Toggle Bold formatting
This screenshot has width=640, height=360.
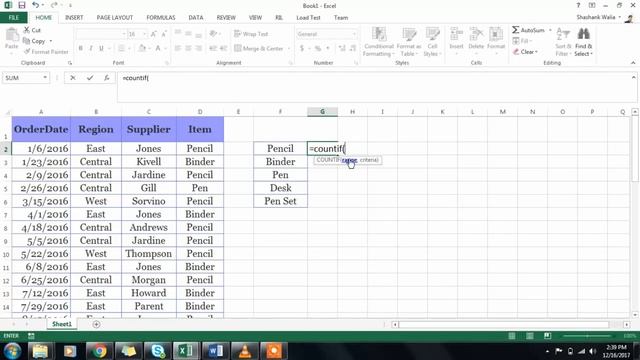click(x=81, y=48)
